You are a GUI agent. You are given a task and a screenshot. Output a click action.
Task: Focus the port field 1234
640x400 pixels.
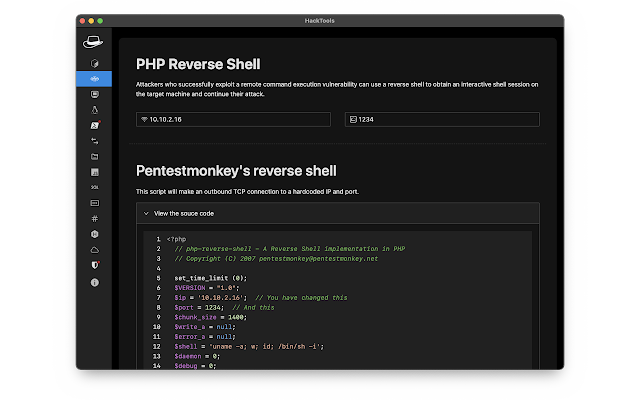442,120
